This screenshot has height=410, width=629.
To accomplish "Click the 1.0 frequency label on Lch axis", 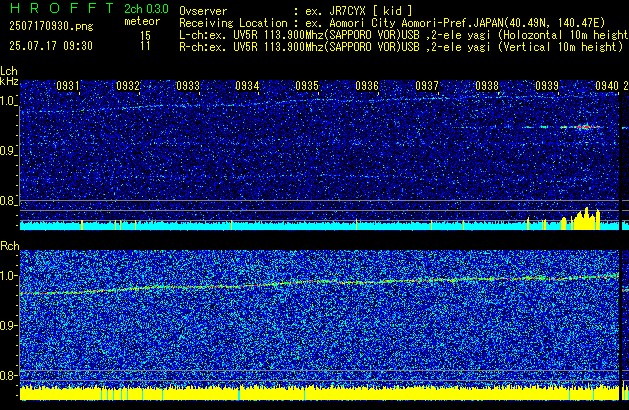I will click(8, 101).
